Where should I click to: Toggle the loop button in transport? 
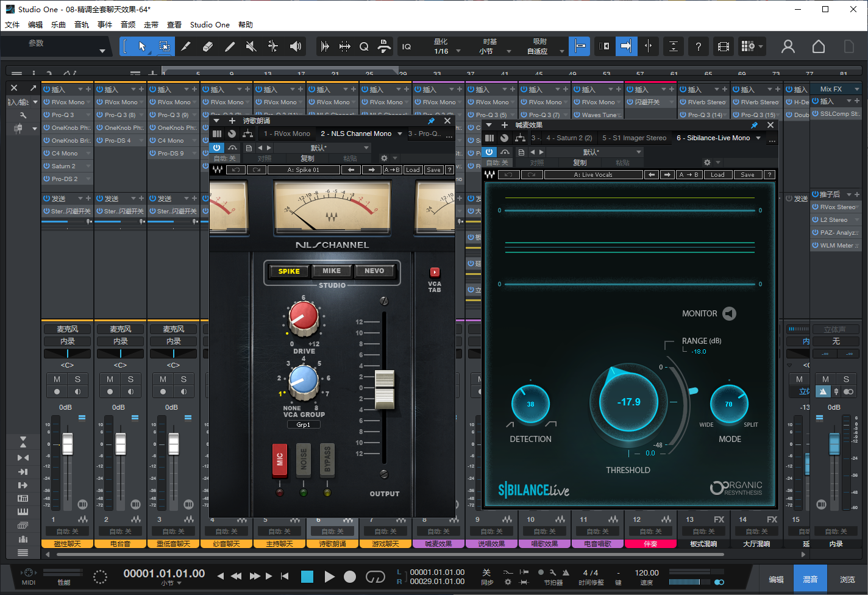click(x=375, y=577)
